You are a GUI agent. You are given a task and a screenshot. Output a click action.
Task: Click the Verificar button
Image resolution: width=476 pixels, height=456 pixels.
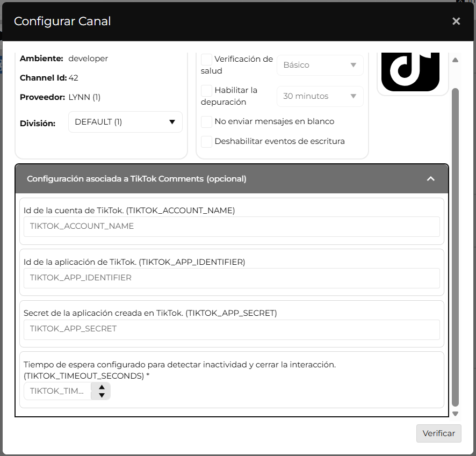point(438,433)
